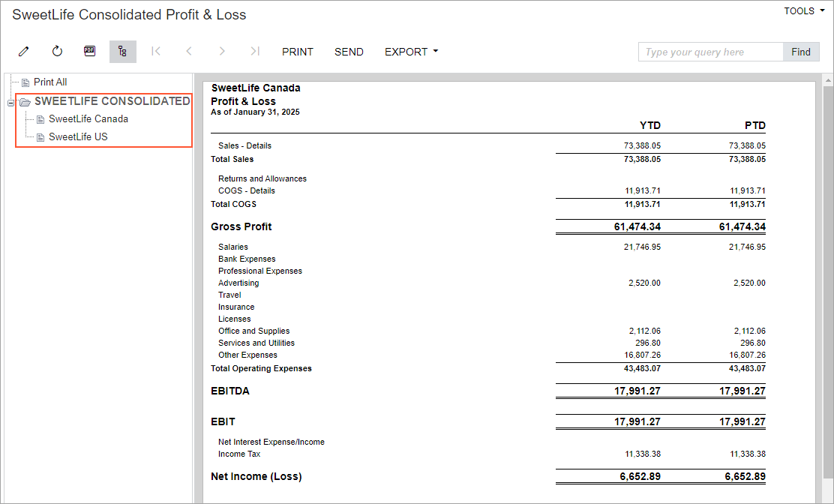Open the TOOLS menu
Viewport: 834px width, 504px height.
[804, 10]
